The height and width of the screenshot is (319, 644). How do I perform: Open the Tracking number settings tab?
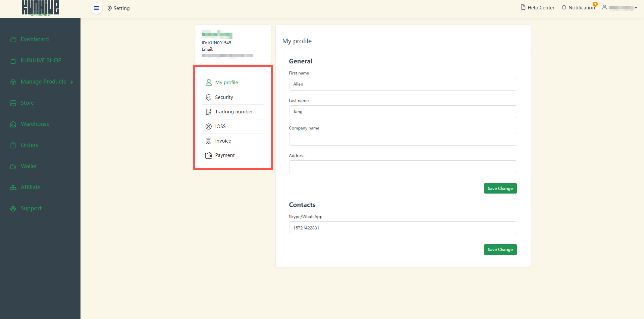click(234, 112)
